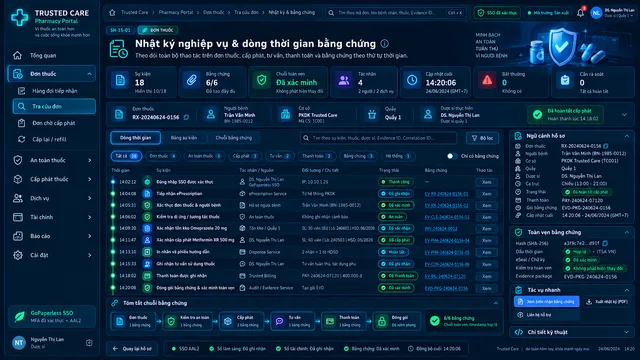Copy prescription code RX-20240624-0156 icon

[x=186, y=118]
